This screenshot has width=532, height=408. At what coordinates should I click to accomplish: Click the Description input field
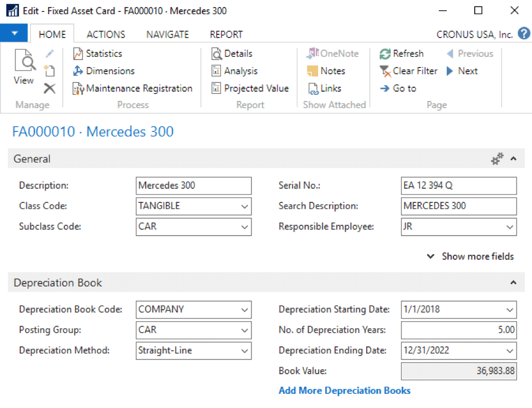[194, 185]
